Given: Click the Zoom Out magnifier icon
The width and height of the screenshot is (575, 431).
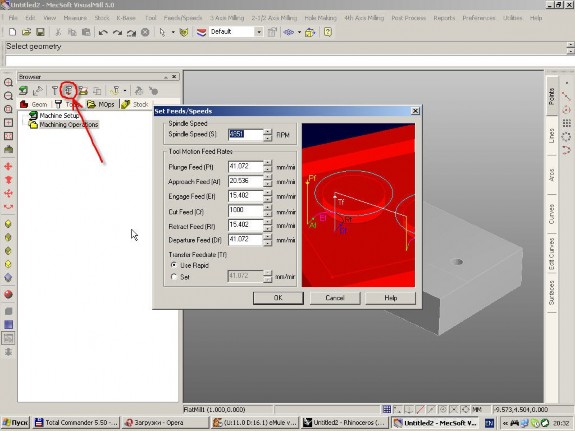Looking at the screenshot, I should point(8,96).
